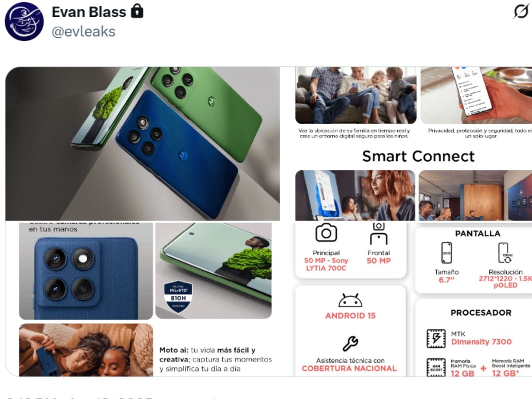Open the Evan Blass display name link
This screenshot has width=532, height=399.
click(89, 12)
